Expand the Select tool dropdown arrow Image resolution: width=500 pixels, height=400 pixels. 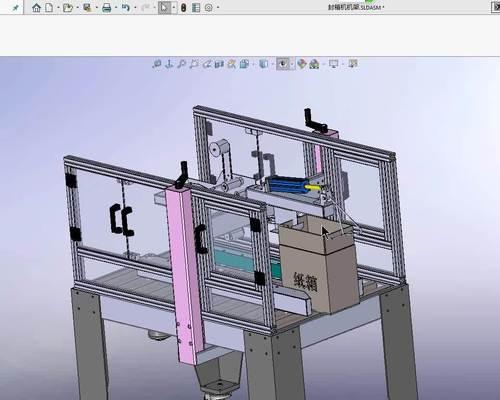pyautogui.click(x=174, y=8)
